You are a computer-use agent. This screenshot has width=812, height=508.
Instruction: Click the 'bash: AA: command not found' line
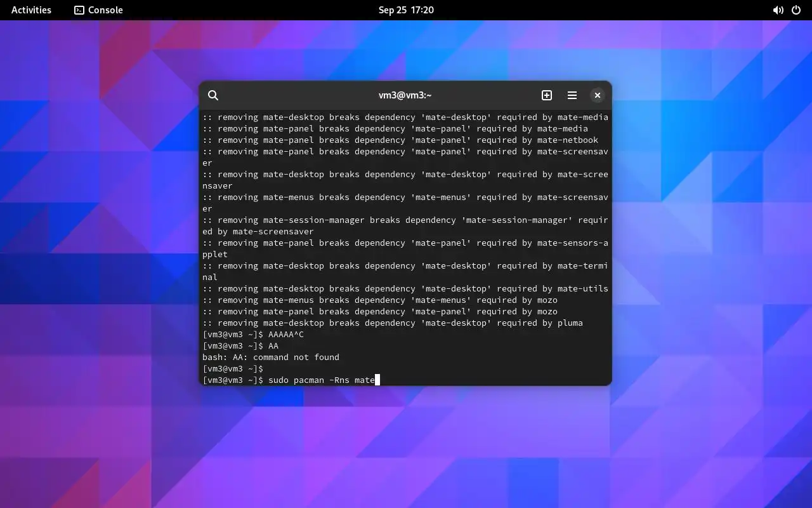[x=271, y=357]
